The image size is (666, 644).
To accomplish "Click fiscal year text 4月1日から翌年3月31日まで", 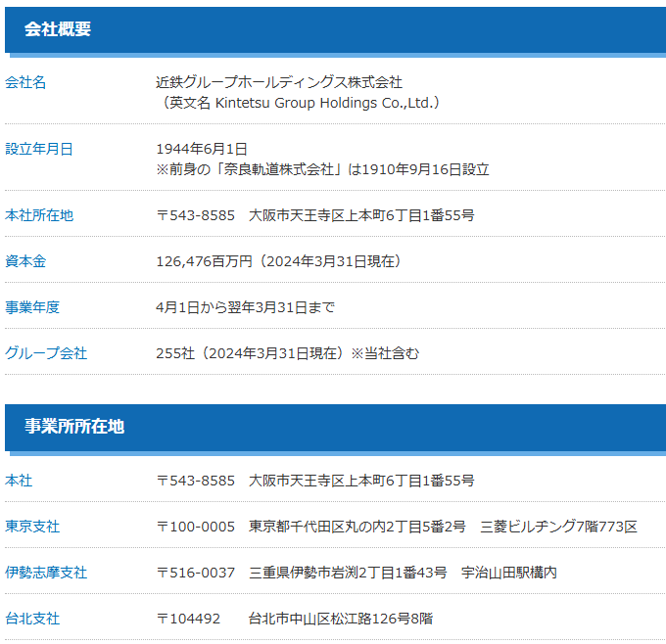I will [x=246, y=307].
